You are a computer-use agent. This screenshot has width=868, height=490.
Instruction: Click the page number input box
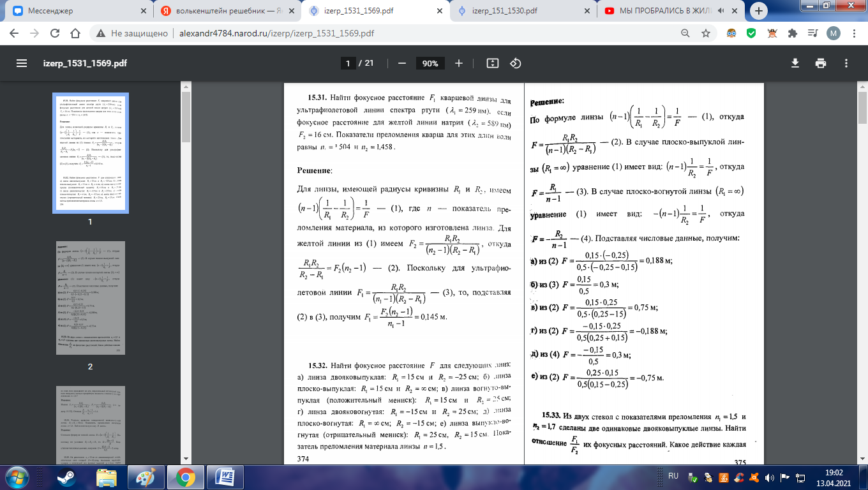point(347,63)
